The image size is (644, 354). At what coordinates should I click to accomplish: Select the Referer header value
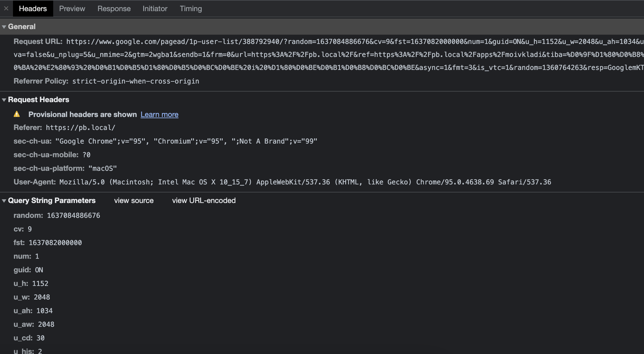[80, 127]
